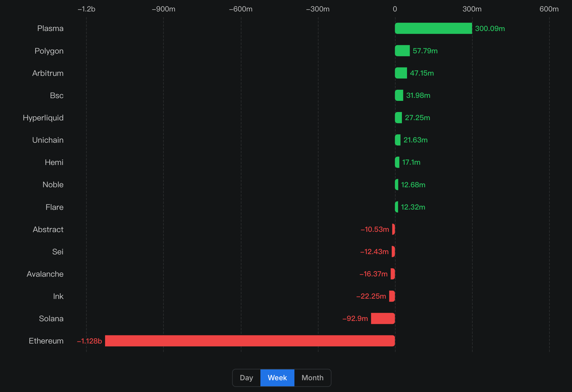Click the Ethereum chain label
572x392 pixels.
click(x=46, y=341)
